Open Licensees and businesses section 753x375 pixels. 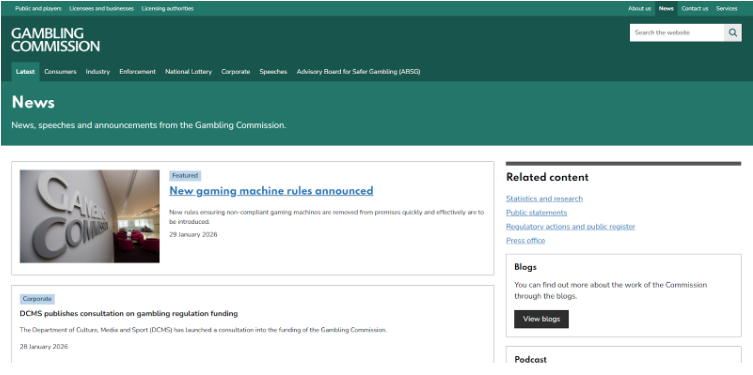click(101, 9)
